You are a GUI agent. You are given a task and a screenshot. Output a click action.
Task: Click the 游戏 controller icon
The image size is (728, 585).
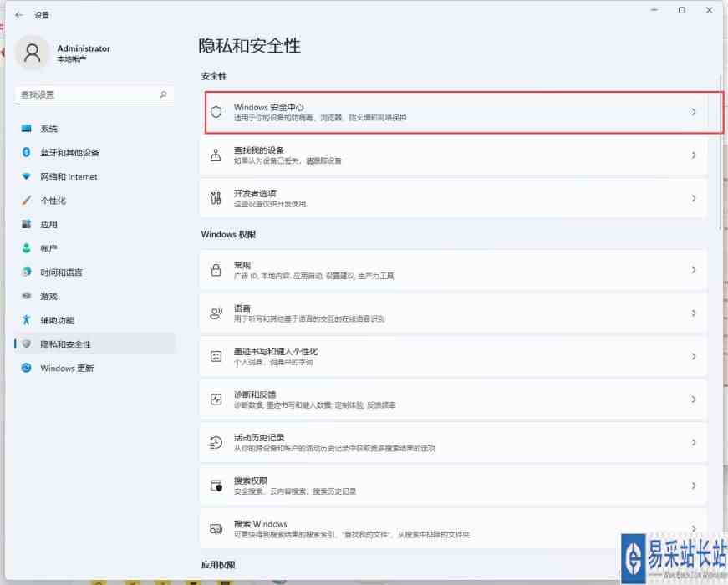pos(28,296)
